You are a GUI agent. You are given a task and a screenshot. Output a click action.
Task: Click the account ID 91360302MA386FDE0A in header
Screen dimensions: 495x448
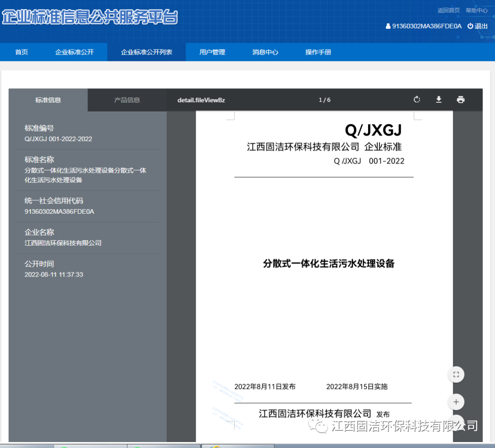point(427,26)
